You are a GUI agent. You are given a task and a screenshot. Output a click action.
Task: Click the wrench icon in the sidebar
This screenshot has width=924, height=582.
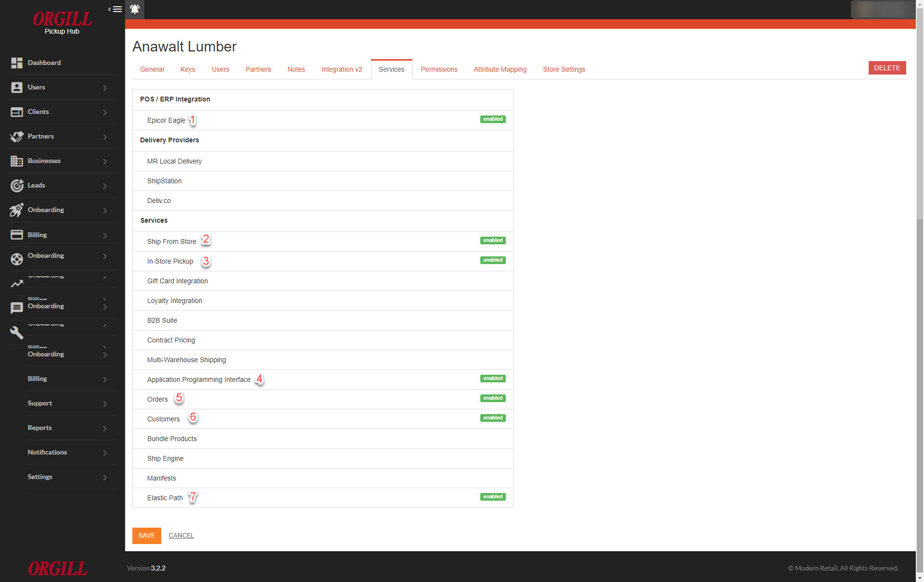pyautogui.click(x=17, y=333)
